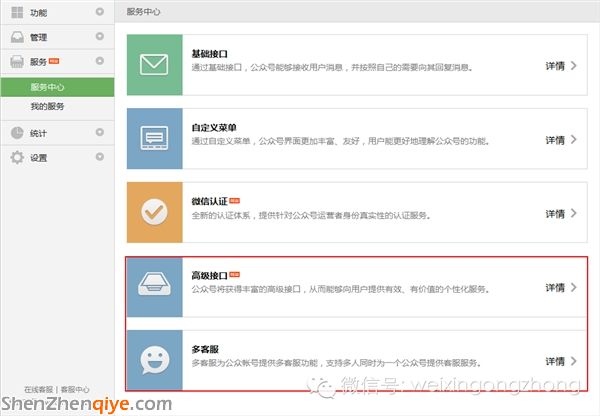
Task: Open the 服务 menu label
Action: (38, 62)
